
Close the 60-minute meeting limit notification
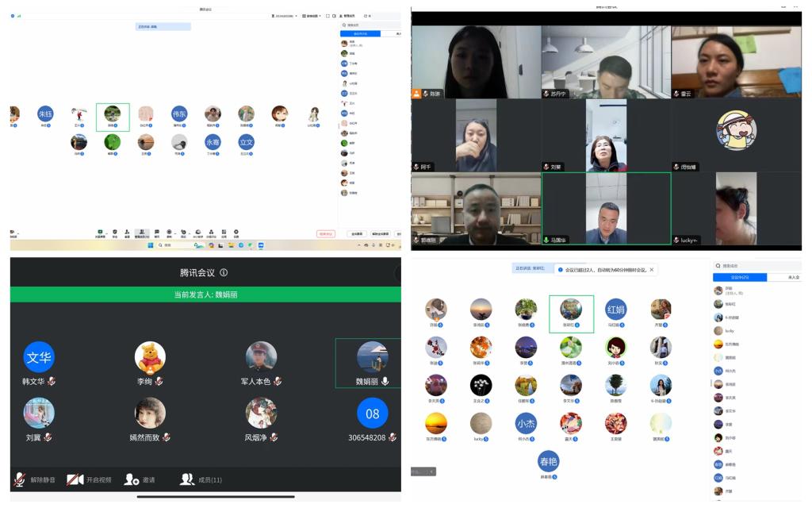tap(652, 270)
